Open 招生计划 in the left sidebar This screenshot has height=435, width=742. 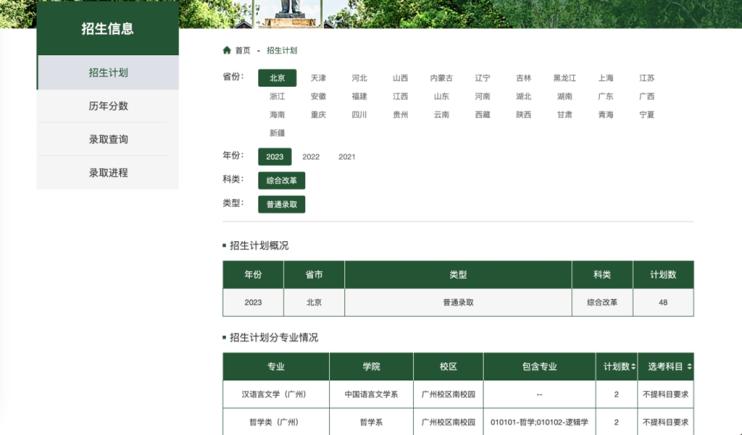pyautogui.click(x=108, y=73)
